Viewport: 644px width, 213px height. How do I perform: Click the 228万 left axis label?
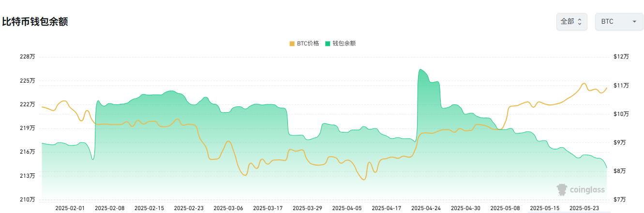[x=28, y=57]
